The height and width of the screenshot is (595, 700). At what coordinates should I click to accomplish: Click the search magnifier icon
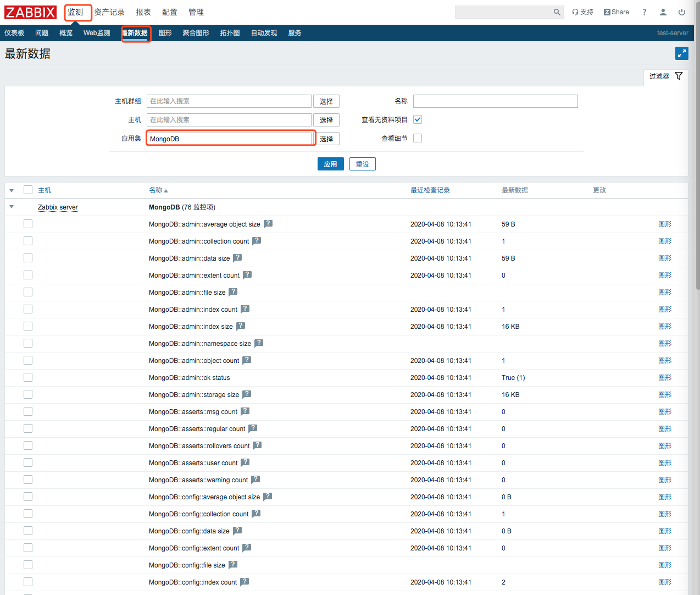click(557, 12)
